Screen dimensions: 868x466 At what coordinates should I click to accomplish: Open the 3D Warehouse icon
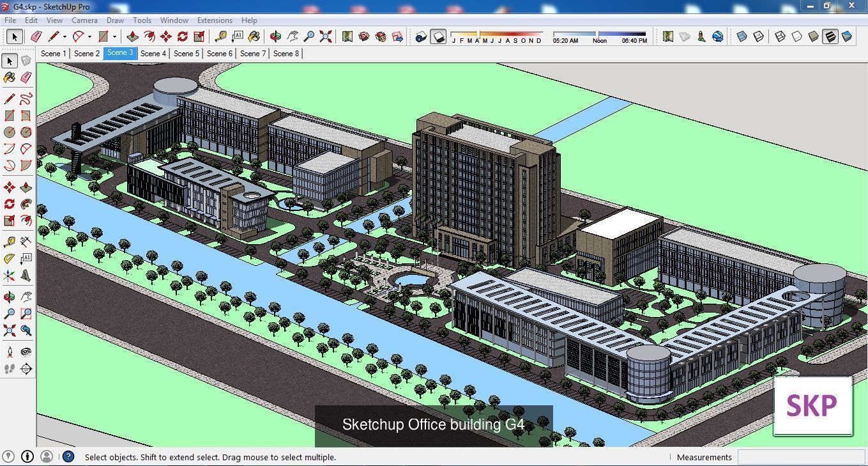click(364, 36)
